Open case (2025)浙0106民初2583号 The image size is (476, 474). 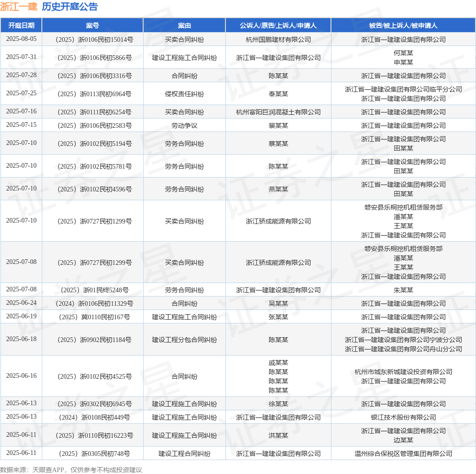click(x=94, y=125)
